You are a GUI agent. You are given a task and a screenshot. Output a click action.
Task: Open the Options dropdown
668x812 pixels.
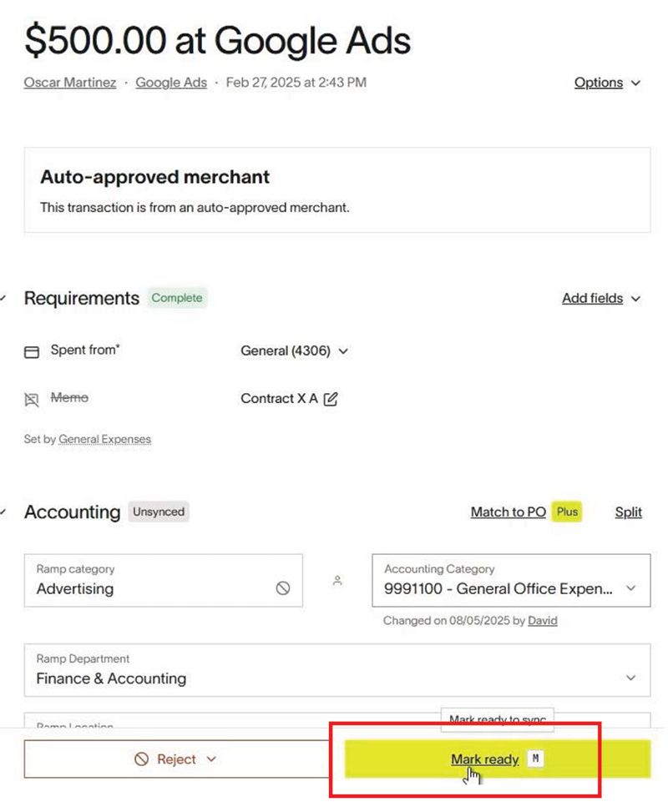pos(607,83)
